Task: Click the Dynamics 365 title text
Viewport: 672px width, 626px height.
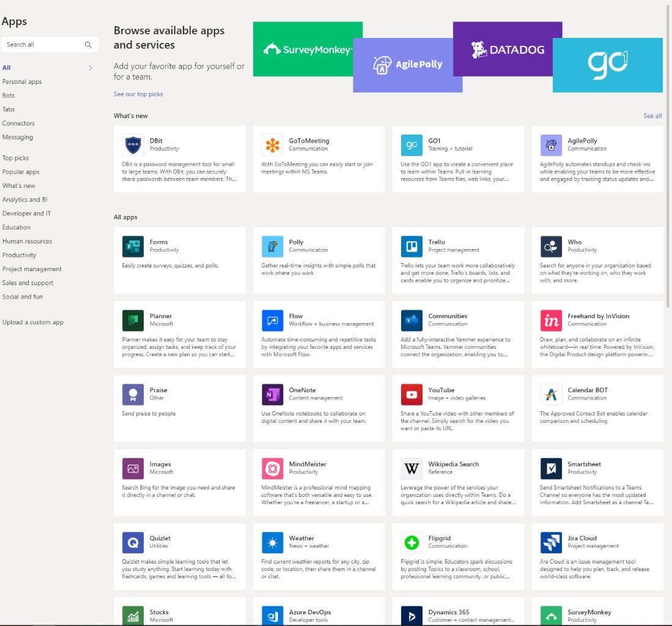Action: point(448,613)
